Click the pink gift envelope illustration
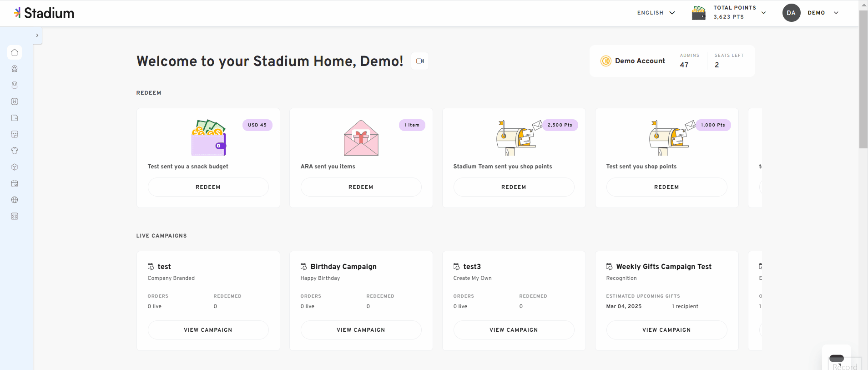 (x=361, y=138)
